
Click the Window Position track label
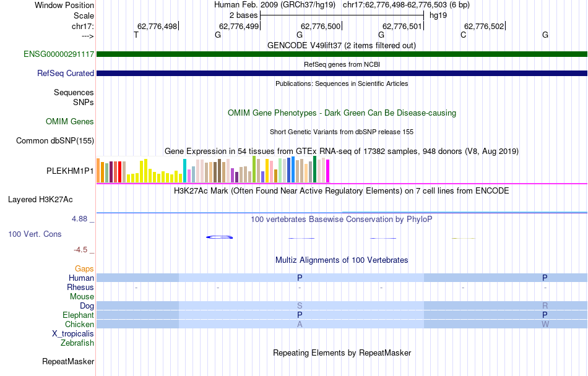pos(64,5)
